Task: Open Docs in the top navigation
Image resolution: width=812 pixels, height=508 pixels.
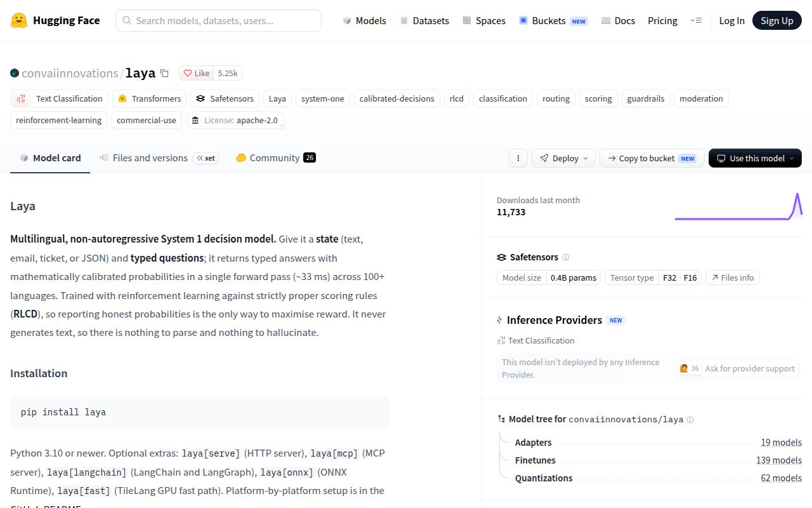Action: pos(618,20)
